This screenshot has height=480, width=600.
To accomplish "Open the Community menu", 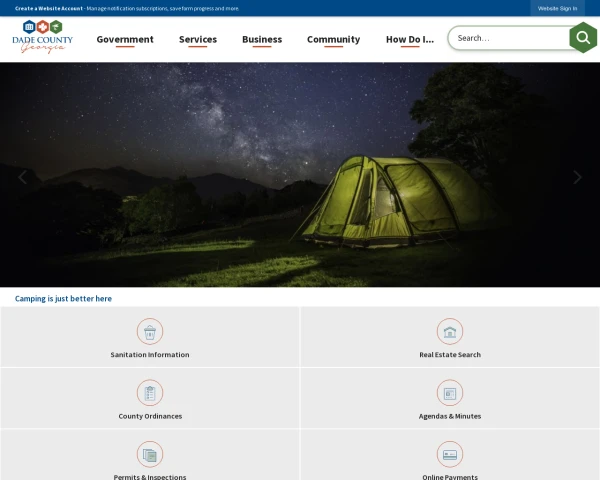I will click(334, 39).
